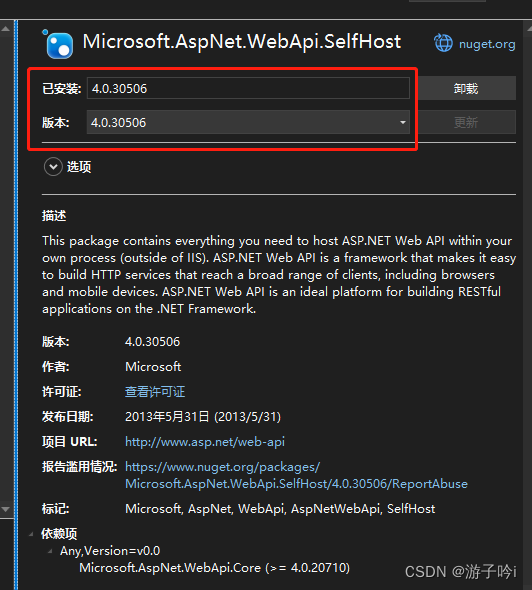532x590 pixels.
Task: Open the nuget.org link
Action: pos(487,44)
